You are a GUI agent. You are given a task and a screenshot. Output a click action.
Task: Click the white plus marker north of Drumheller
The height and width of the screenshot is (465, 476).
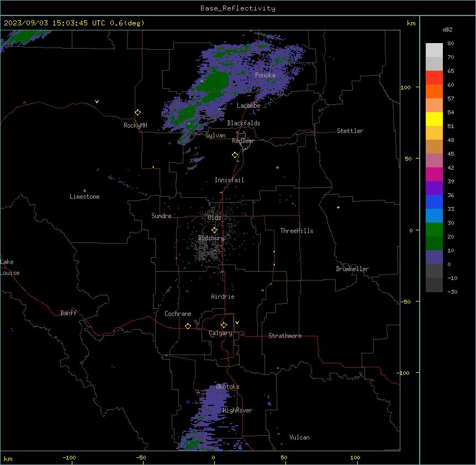[338, 207]
